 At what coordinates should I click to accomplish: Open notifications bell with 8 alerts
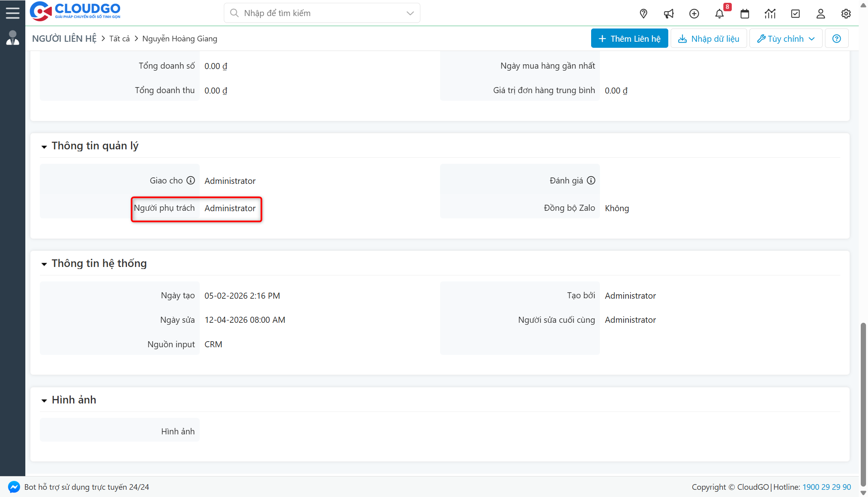(x=720, y=13)
